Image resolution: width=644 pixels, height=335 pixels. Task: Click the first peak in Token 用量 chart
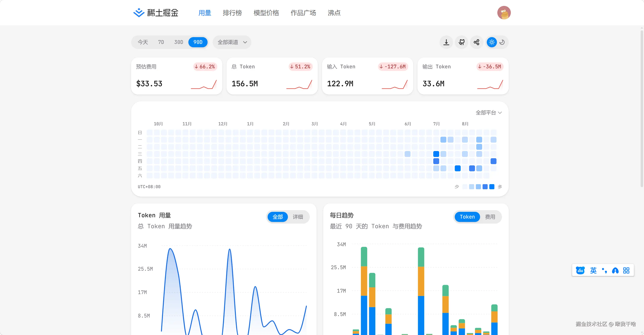[x=170, y=249]
